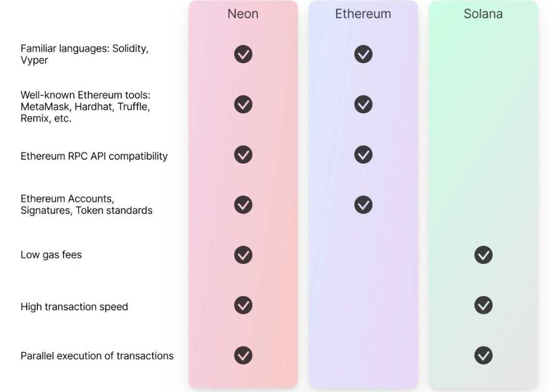Screen dimensions: 557x392
Task: Select the Ethereum column header
Action: coord(363,14)
